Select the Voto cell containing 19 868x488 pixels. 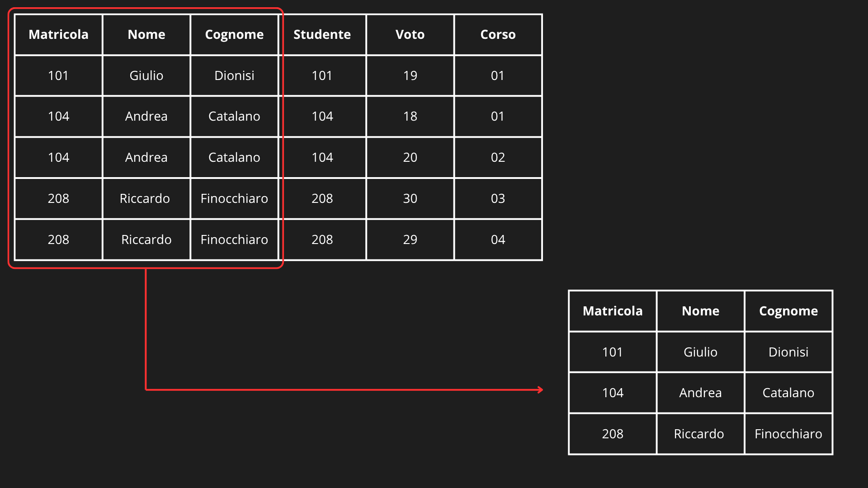point(410,75)
